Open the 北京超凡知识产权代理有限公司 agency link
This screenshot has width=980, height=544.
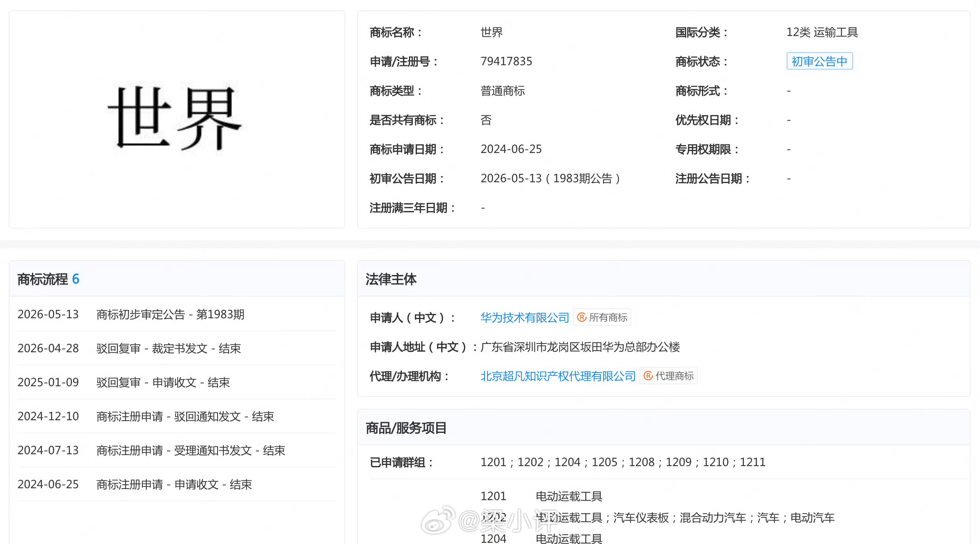point(558,376)
